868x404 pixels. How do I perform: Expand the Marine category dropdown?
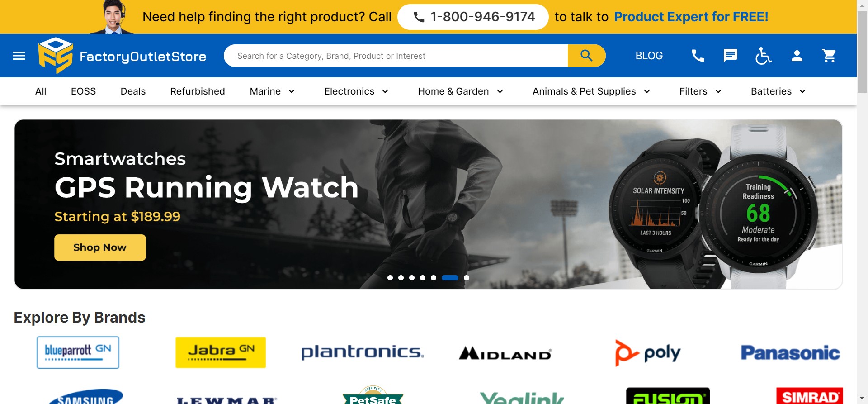tap(273, 91)
